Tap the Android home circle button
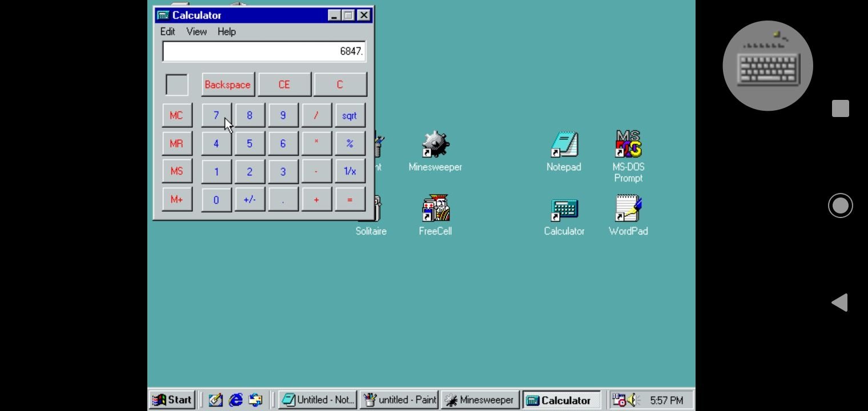Screen dimensions: 868x411 click(840, 205)
